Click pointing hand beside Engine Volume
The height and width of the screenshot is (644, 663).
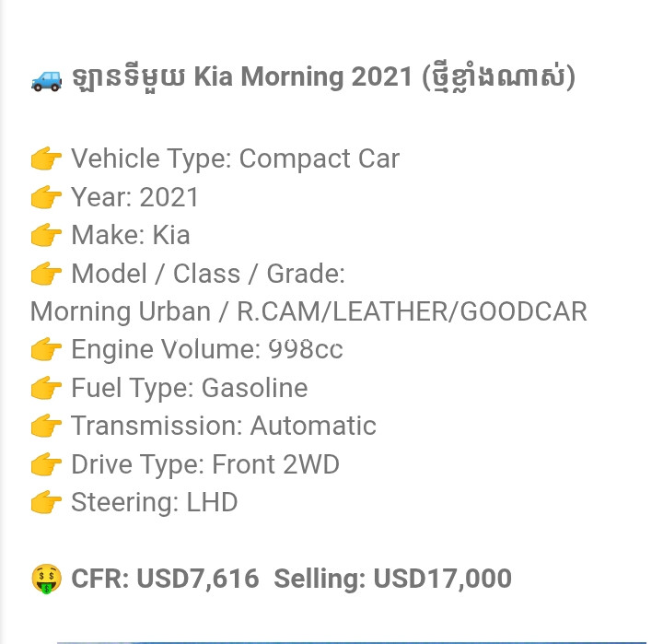pos(47,349)
